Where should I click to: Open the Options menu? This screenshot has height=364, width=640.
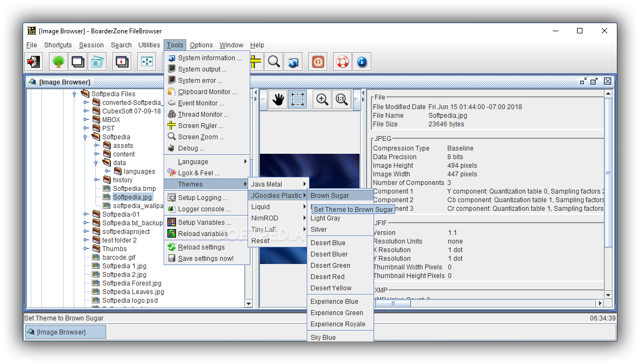coord(201,45)
